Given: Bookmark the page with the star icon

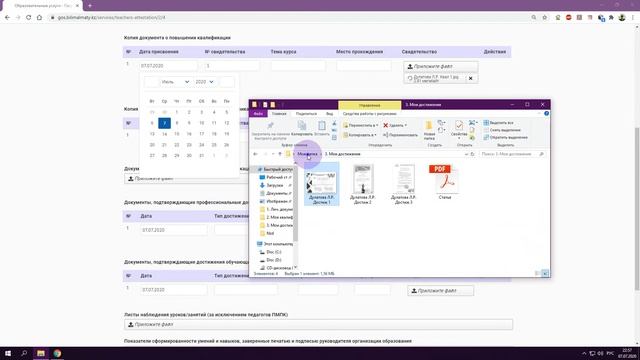Looking at the screenshot, I should point(544,18).
